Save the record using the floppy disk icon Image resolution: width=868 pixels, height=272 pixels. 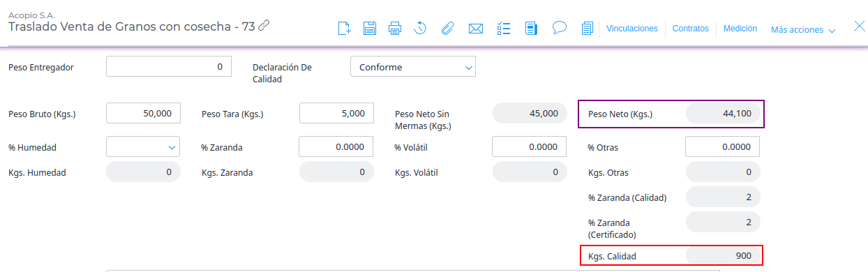click(x=370, y=29)
